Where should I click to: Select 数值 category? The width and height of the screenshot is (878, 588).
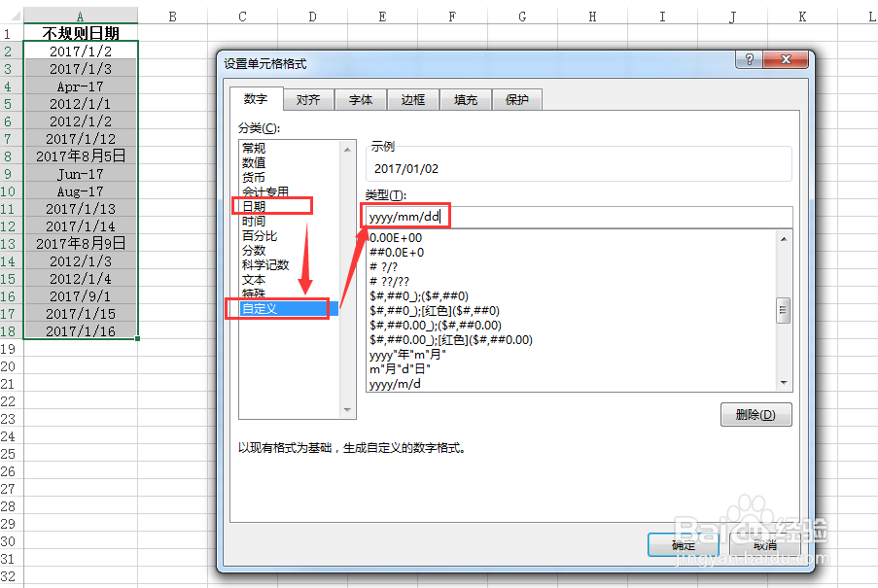tap(254, 163)
